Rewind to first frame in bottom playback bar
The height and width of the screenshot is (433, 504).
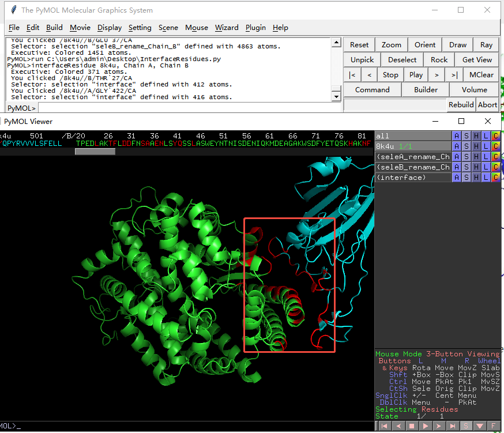pyautogui.click(x=385, y=426)
